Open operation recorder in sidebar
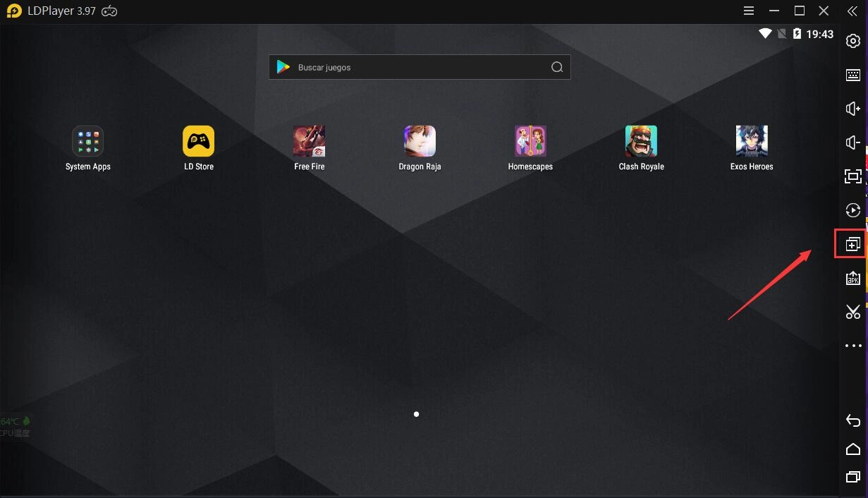The width and height of the screenshot is (868, 498). tap(852, 210)
